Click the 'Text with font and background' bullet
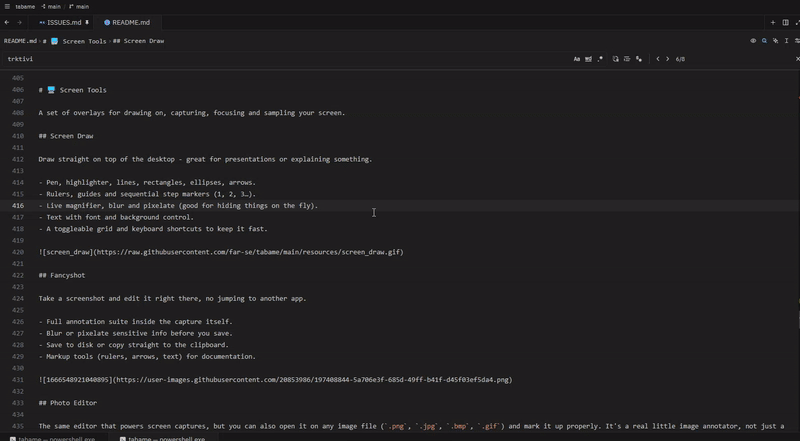Screen dimensions: 800x441 (x=116, y=217)
